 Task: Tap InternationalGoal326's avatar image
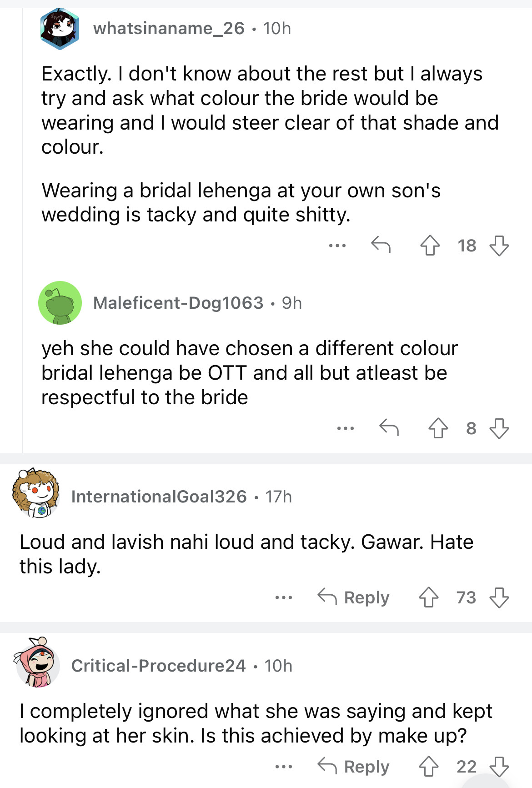pos(36,493)
